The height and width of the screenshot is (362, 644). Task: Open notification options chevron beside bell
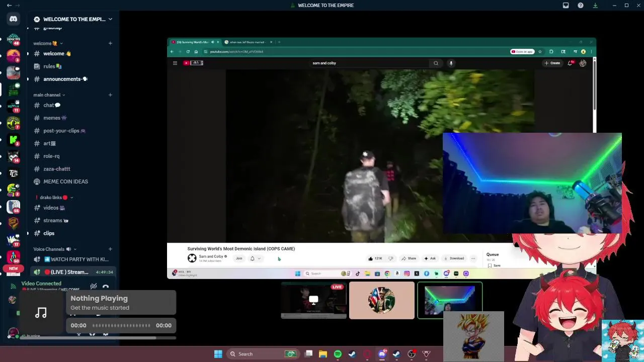point(259,258)
